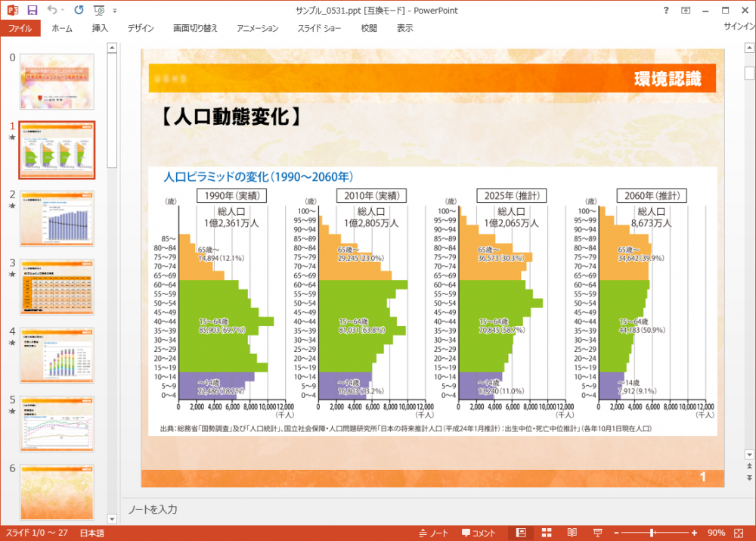Open Ribbon Display Options menu
The width and height of the screenshot is (756, 541).
coord(686,11)
